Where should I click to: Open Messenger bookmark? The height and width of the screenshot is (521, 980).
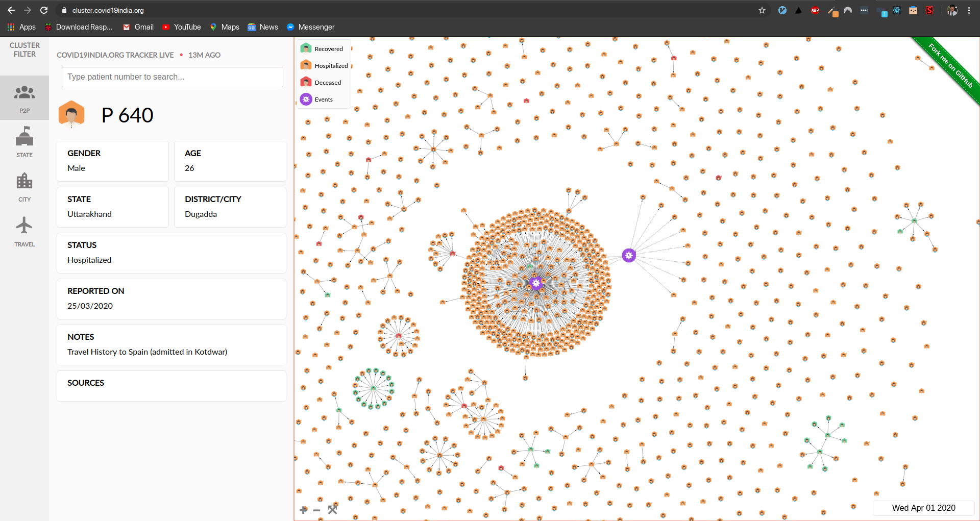click(310, 27)
